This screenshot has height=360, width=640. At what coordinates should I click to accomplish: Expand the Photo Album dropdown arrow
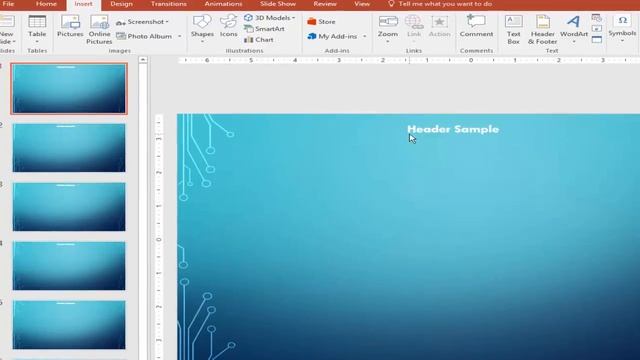pyautogui.click(x=180, y=36)
